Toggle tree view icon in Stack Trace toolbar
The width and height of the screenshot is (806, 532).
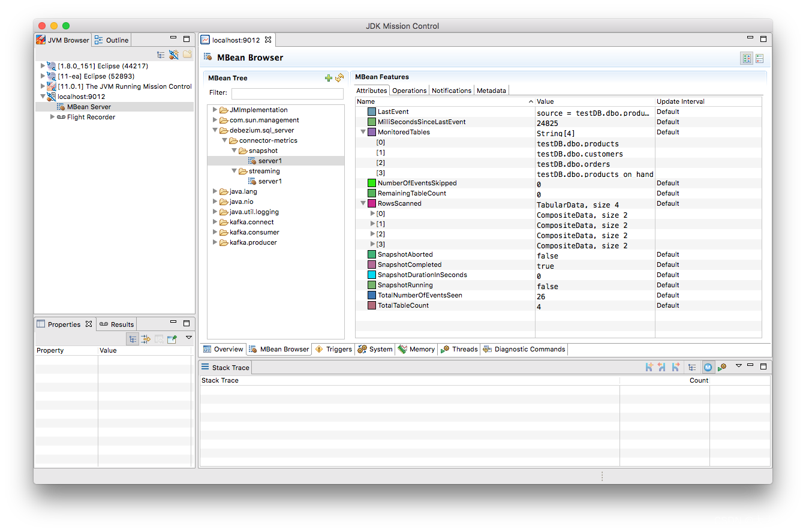coord(692,367)
